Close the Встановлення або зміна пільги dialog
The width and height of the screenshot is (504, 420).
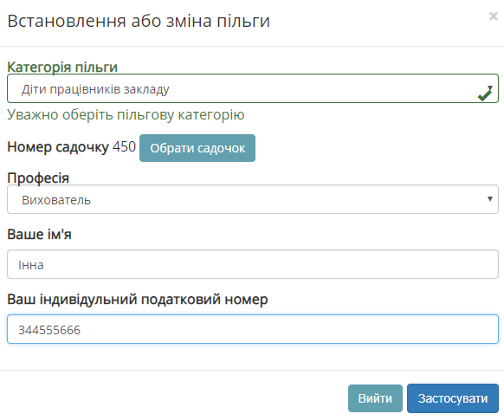point(493,16)
